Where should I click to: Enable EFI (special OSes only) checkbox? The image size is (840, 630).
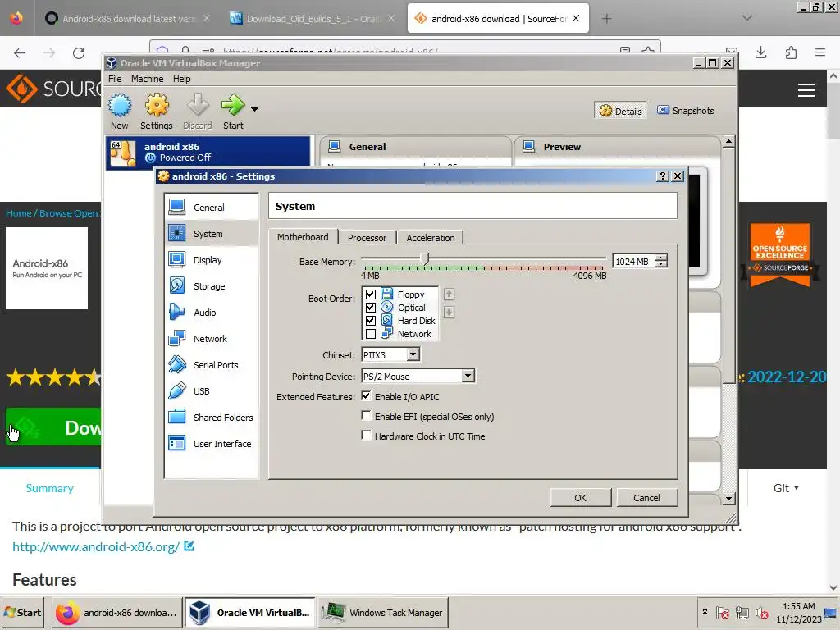[x=366, y=416]
